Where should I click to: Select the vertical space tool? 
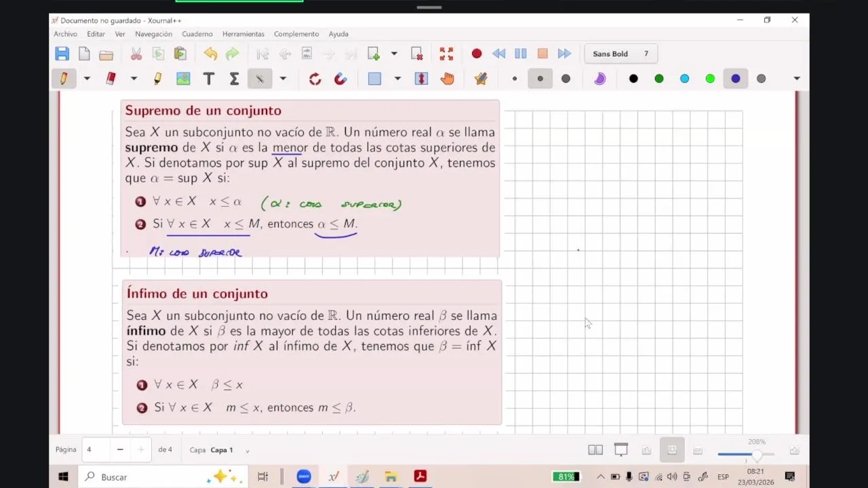click(x=421, y=79)
